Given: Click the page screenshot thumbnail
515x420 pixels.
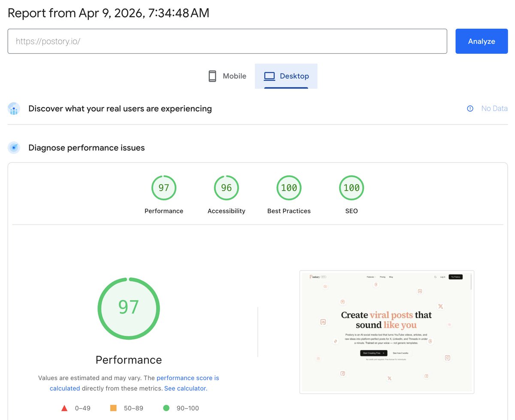Looking at the screenshot, I should point(387,332).
